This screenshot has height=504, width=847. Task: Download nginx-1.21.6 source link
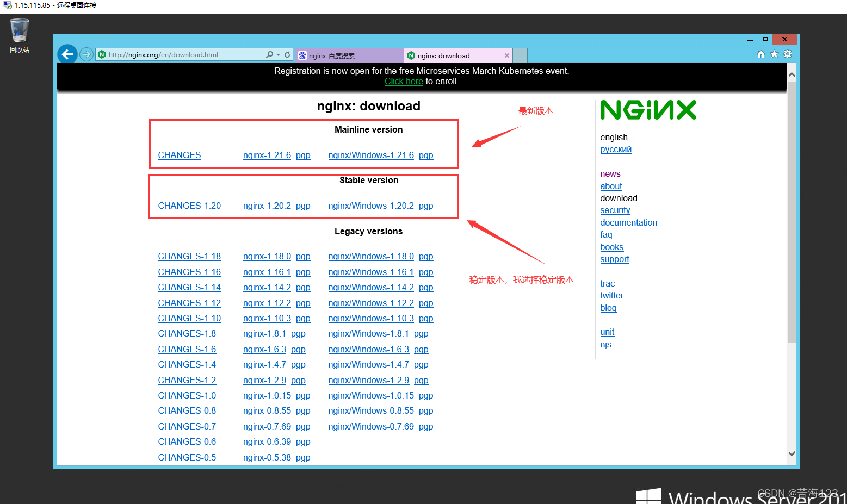click(x=267, y=155)
